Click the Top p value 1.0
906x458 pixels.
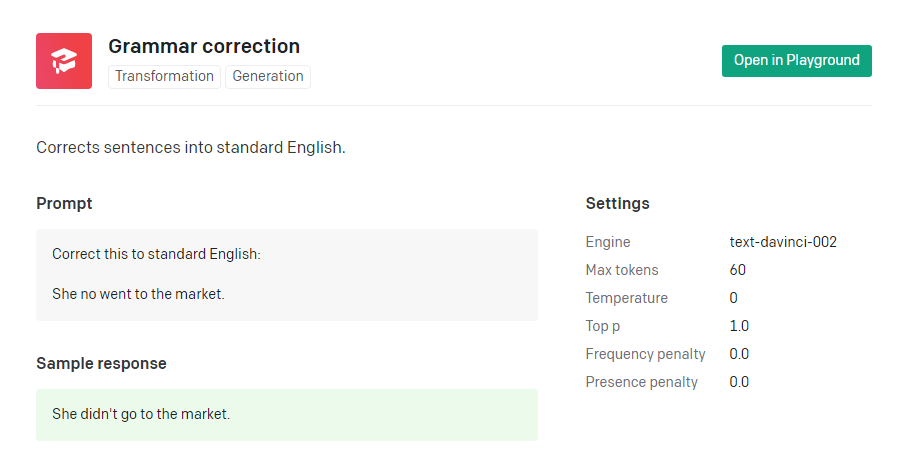739,326
